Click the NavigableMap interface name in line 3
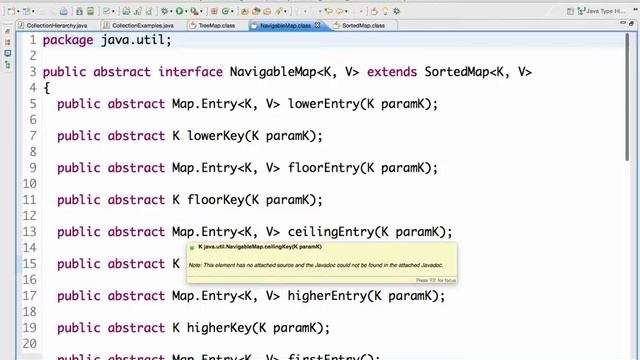The width and height of the screenshot is (640, 360). pyautogui.click(x=273, y=72)
